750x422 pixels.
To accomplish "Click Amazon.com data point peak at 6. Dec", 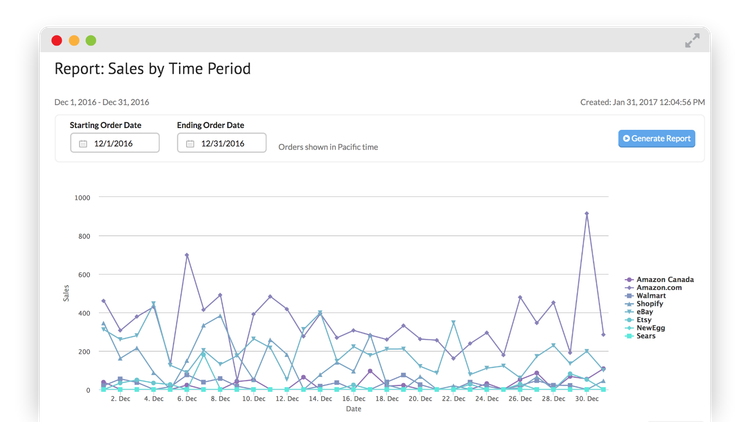I will [x=187, y=255].
